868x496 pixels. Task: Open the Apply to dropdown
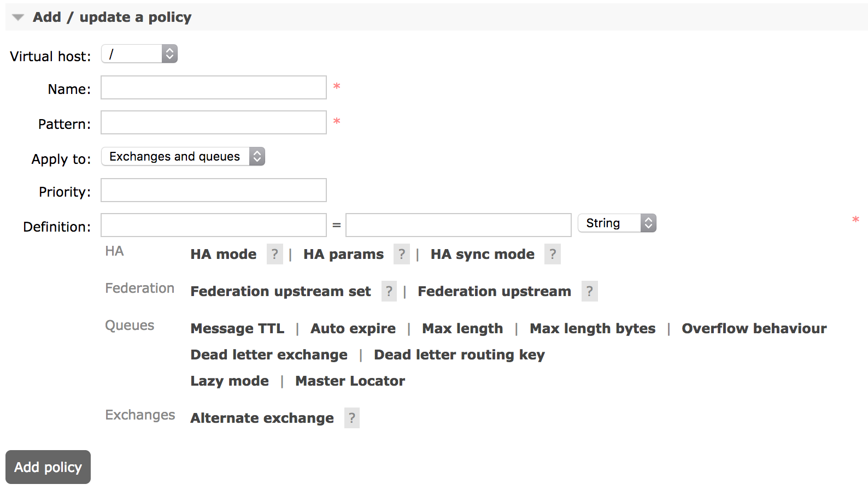[x=183, y=156]
